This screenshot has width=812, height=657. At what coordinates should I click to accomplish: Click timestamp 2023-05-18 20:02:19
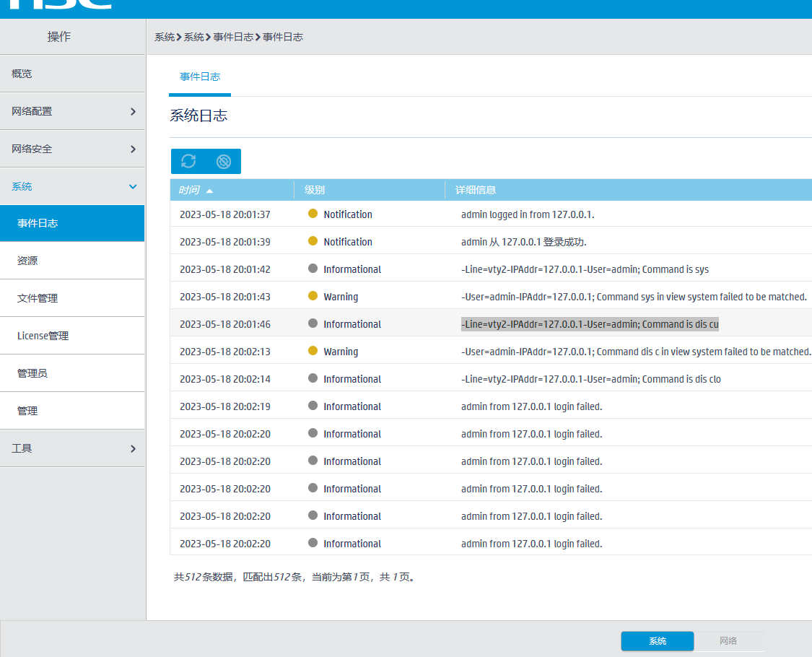pos(225,406)
